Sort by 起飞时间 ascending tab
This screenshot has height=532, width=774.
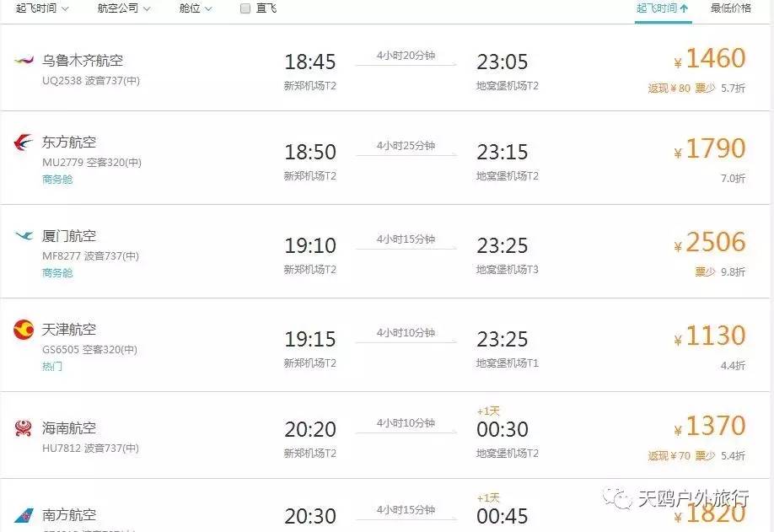pyautogui.click(x=663, y=8)
